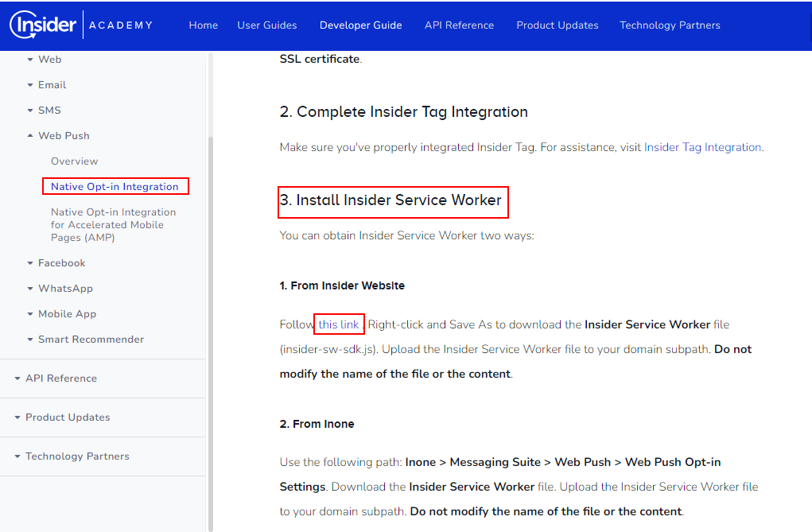
Task: Open Technology Partners in top navbar
Action: click(x=670, y=25)
